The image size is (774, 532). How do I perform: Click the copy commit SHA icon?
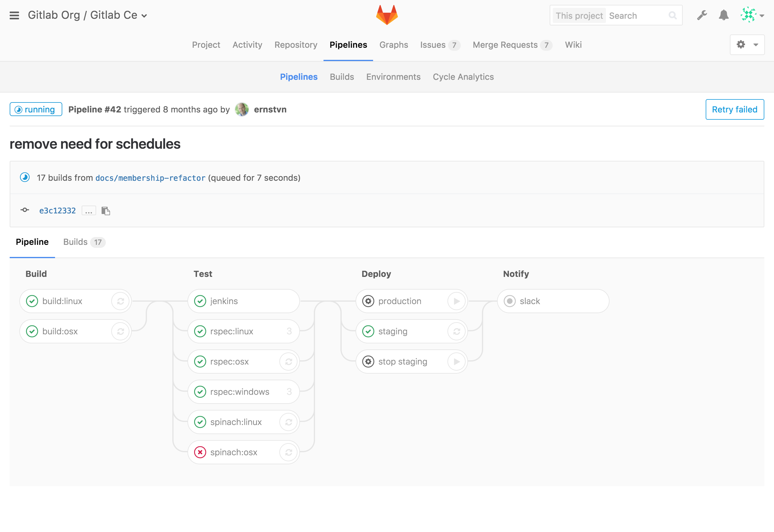pyautogui.click(x=106, y=210)
